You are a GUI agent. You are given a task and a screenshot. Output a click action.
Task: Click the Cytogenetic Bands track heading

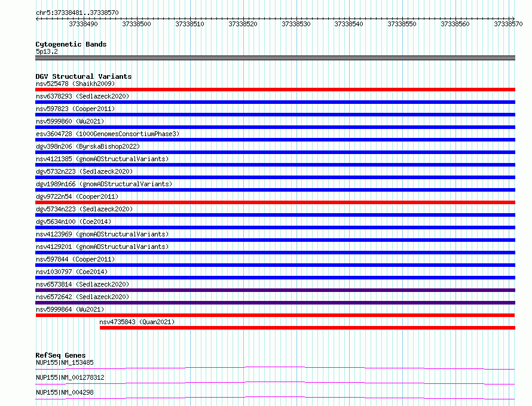point(71,44)
